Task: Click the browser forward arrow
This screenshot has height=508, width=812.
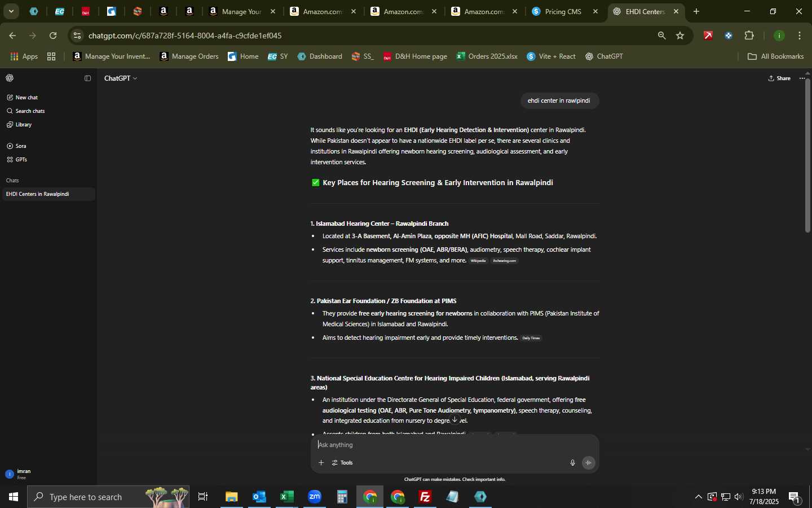Action: (33, 36)
